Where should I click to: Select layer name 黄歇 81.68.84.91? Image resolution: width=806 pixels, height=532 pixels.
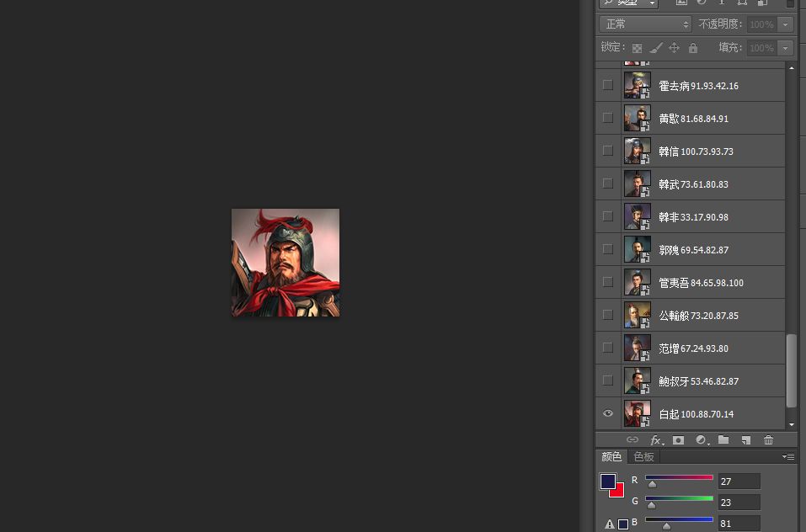(x=693, y=119)
